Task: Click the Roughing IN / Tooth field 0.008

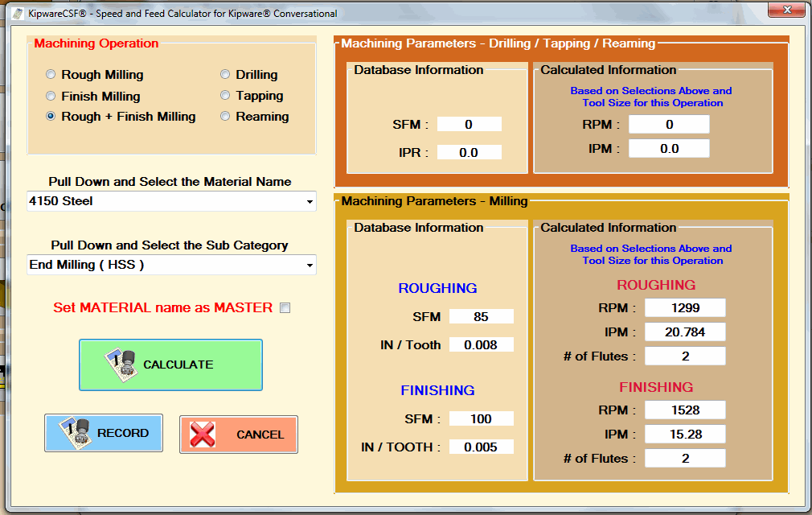Action: coord(481,344)
